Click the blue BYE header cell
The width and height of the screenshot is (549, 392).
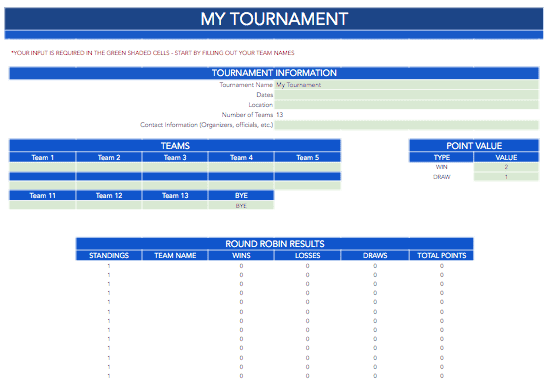click(x=241, y=195)
